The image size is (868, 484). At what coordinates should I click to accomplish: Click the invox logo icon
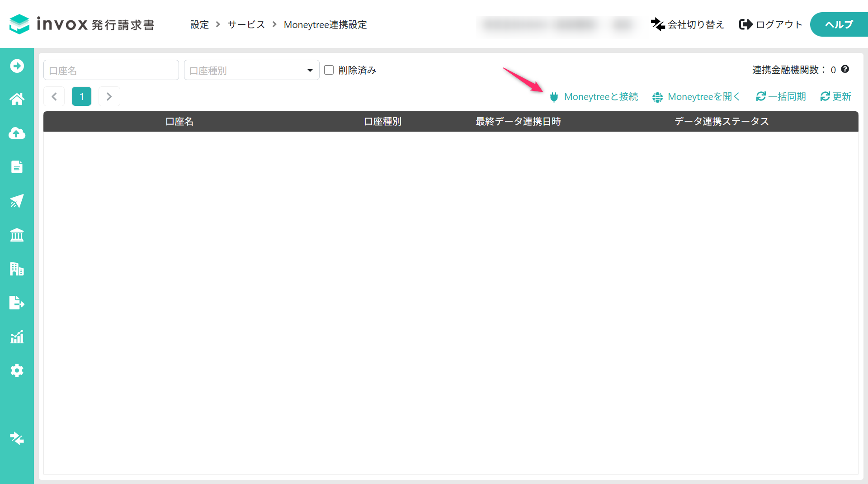click(x=19, y=24)
